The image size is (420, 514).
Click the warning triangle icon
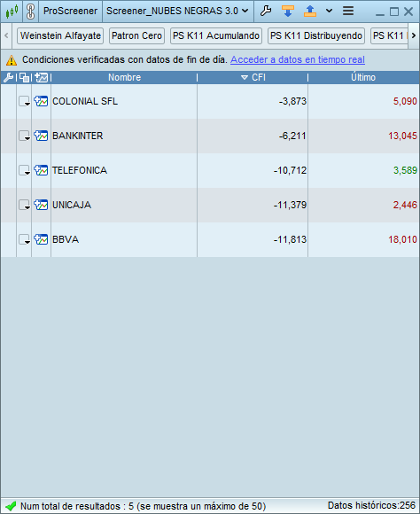click(12, 60)
